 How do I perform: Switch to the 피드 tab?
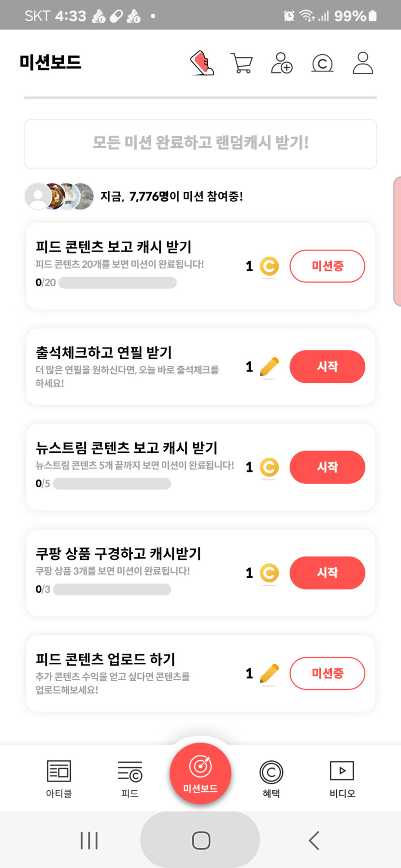130,778
